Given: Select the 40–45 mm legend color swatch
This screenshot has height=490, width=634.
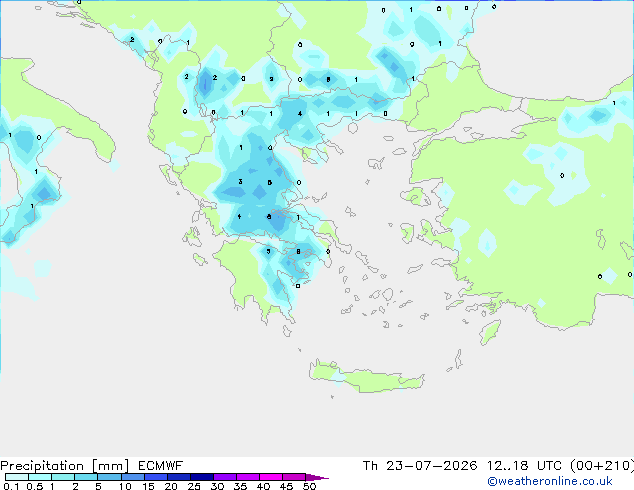Looking at the screenshot, I should pos(271,477).
